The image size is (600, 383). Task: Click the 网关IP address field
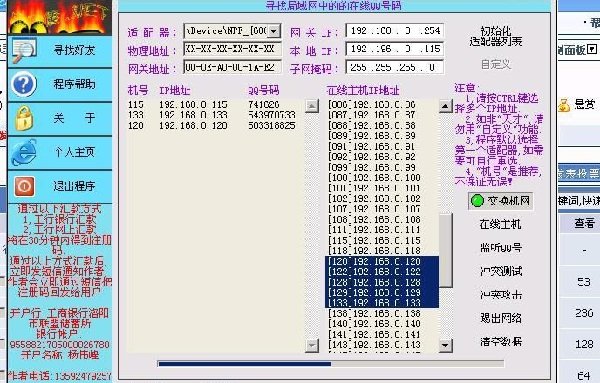[x=395, y=31]
